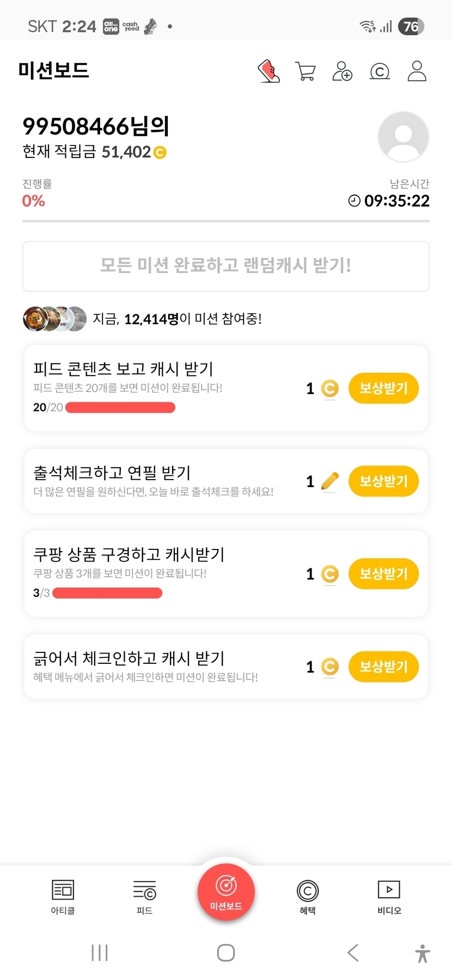The image size is (452, 980).
Task: Tap the participant avatars thumbnail group
Action: click(x=54, y=319)
